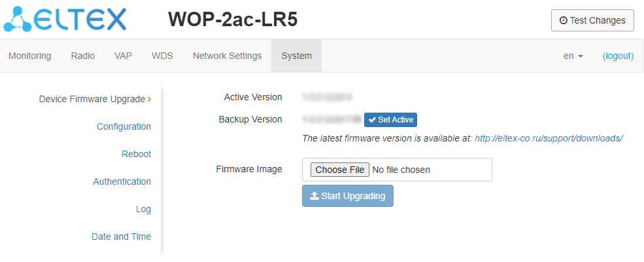Image resolution: width=644 pixels, height=262 pixels.
Task: Open the Monitoring tab
Action: (29, 56)
